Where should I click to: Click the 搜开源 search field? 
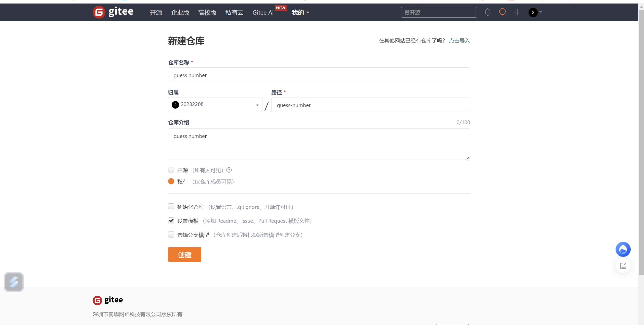(x=439, y=12)
